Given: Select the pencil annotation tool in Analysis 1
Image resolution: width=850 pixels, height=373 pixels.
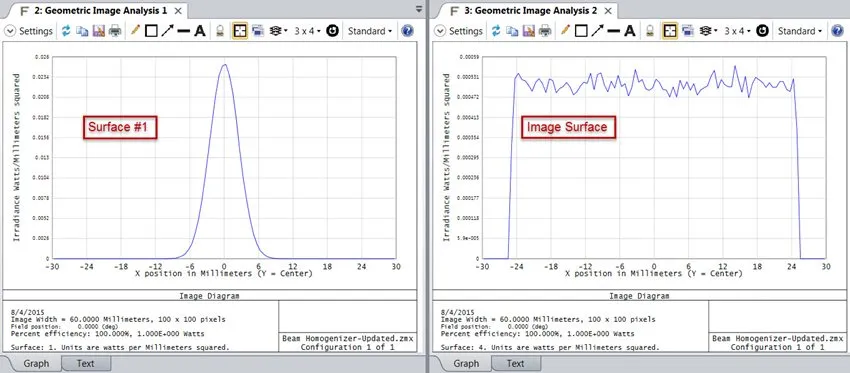Looking at the screenshot, I should coord(135,31).
